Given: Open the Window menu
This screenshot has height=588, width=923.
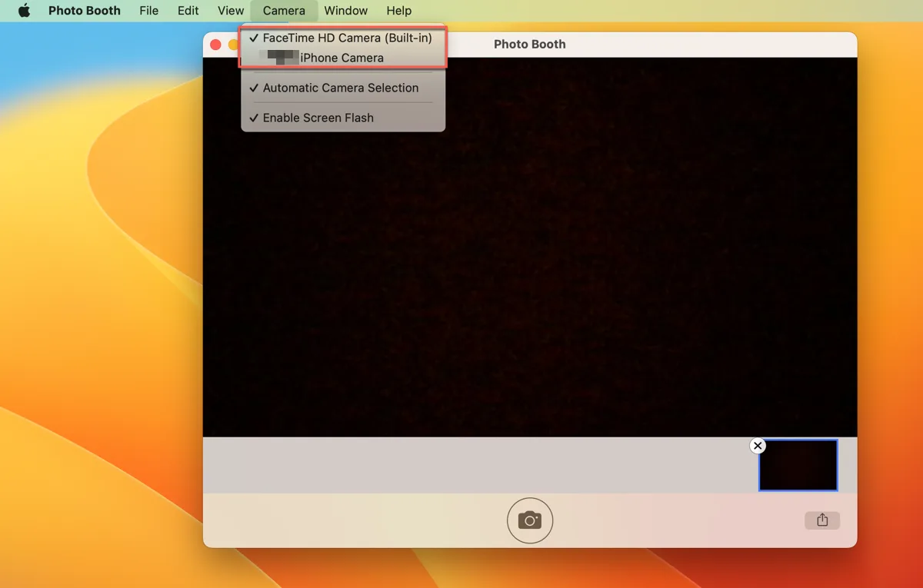Looking at the screenshot, I should pyautogui.click(x=346, y=11).
